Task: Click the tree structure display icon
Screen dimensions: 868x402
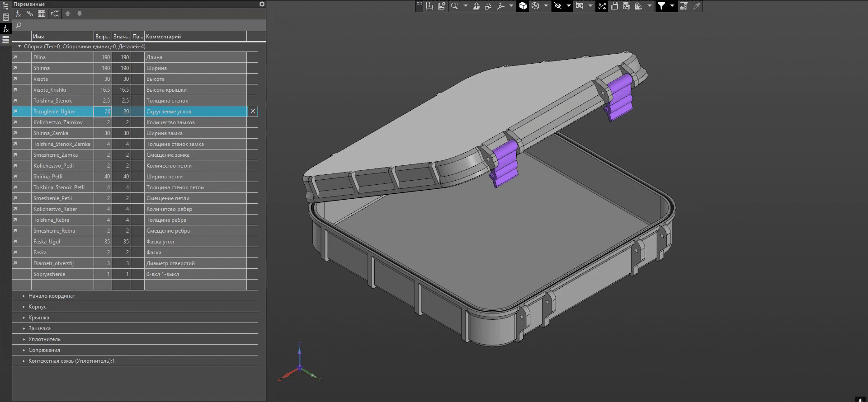Action: pos(55,14)
